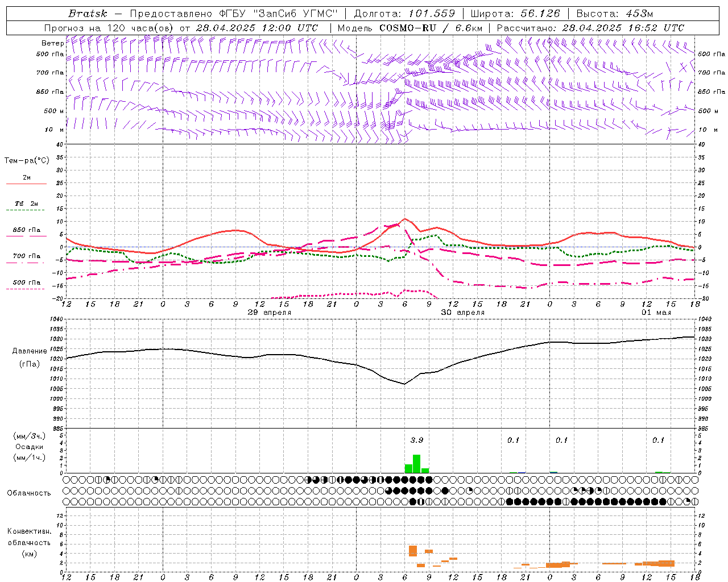Click the lowest dip of the pressure curve
This screenshot has height=582, width=728.
click(404, 384)
